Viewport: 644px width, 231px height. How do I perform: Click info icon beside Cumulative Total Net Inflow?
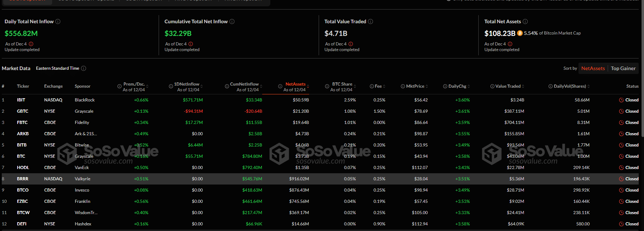click(232, 21)
